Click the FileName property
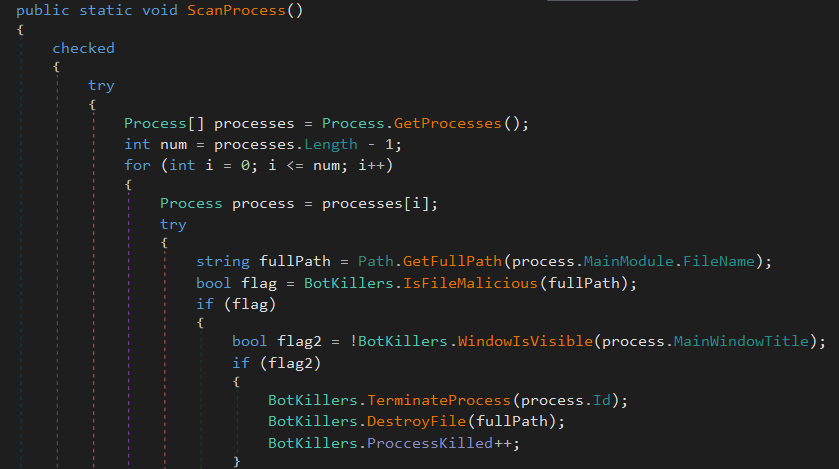839x469 pixels. 719,262
